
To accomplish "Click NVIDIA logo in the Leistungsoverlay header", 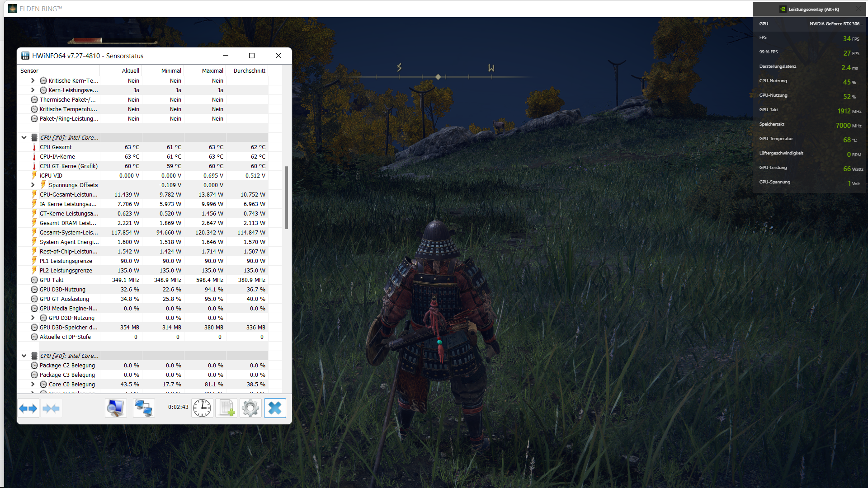I will coord(783,9).
